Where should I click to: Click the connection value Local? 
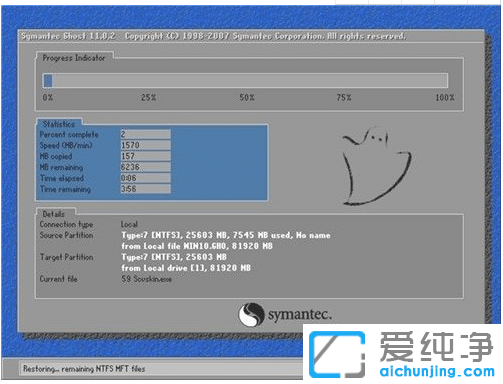tap(129, 225)
